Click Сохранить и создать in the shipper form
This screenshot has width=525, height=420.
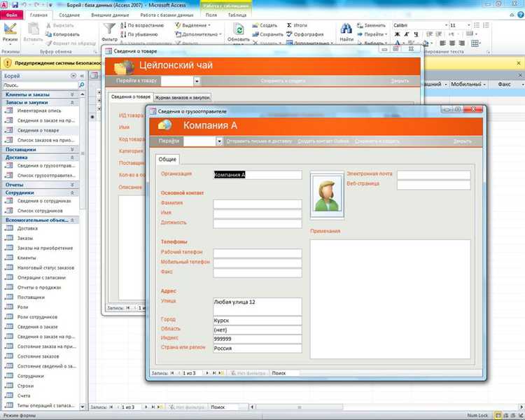377,141
